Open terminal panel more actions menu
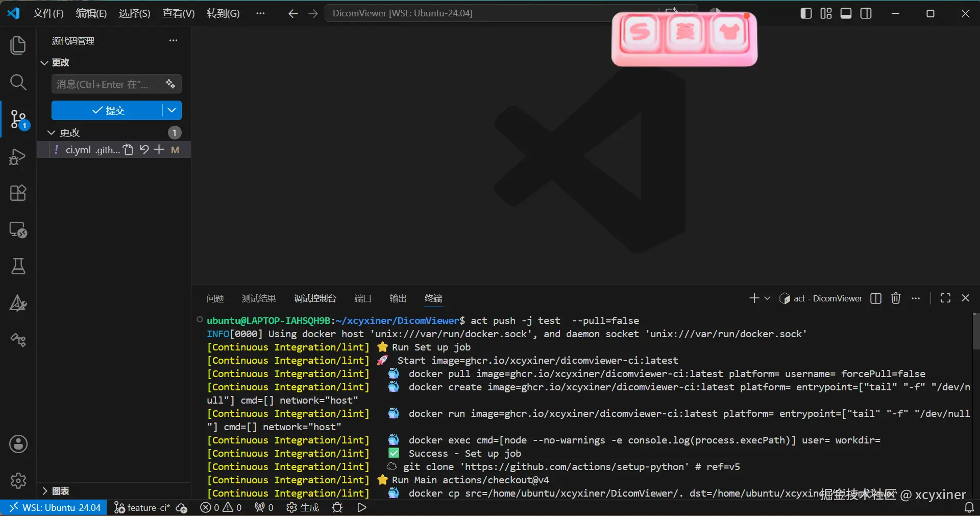Screen dimensions: 980x516 click(916, 298)
